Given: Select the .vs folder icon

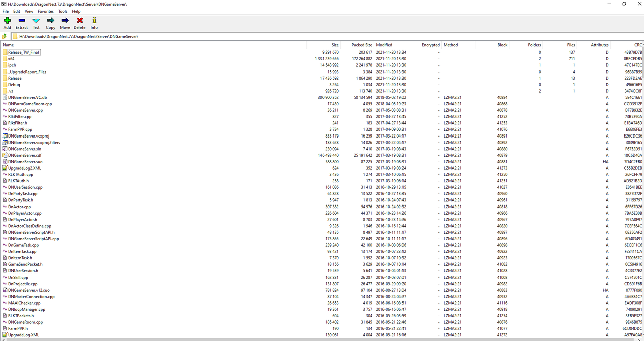Looking at the screenshot, I should (5, 91).
